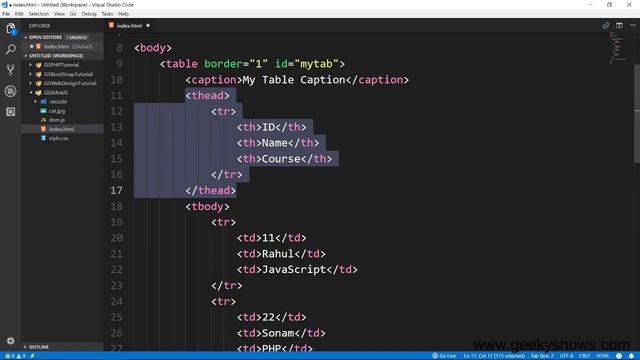Change the HTML language mode

pyautogui.click(x=602, y=356)
